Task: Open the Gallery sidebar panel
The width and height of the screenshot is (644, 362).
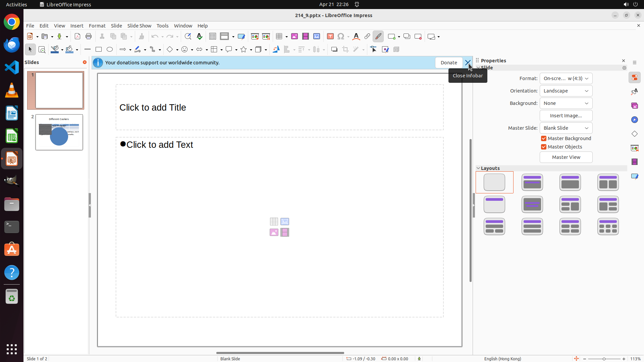Action: (x=635, y=106)
